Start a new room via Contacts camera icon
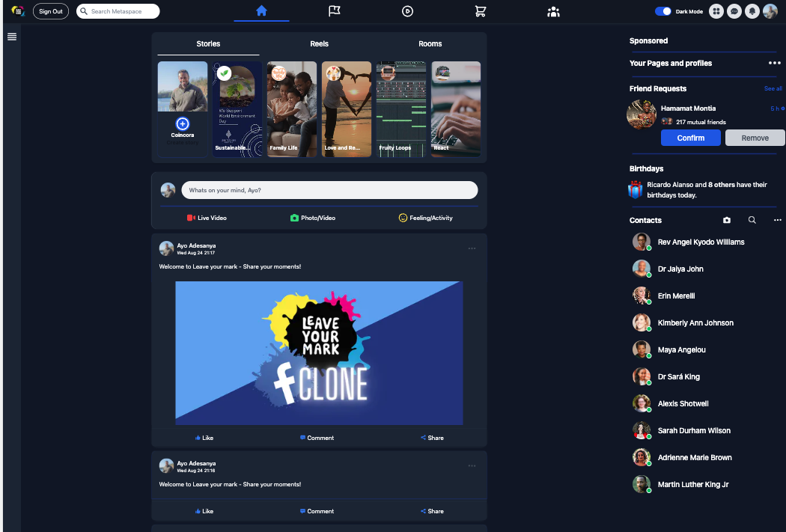 coord(727,220)
